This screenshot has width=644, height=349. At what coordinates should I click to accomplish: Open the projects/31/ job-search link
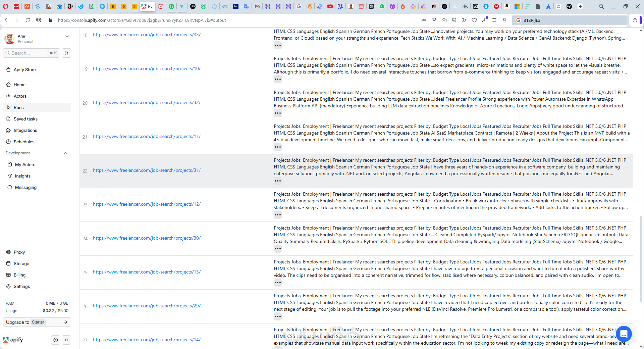click(147, 170)
